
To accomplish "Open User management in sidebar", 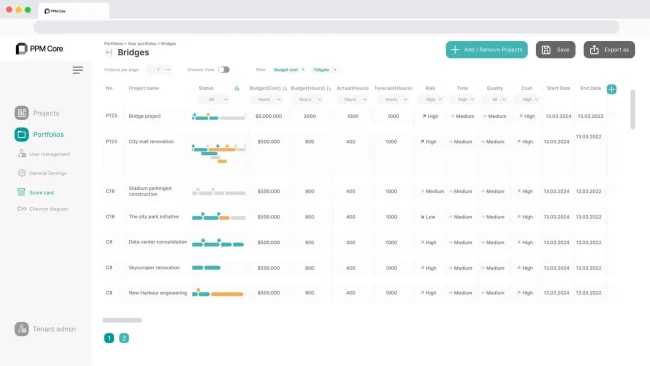I will [x=44, y=154].
